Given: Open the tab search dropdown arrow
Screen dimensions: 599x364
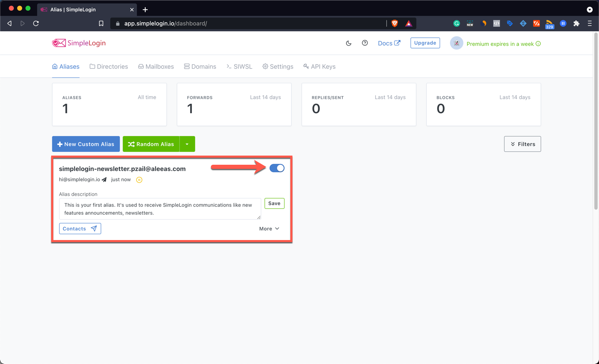Looking at the screenshot, I should tap(590, 10).
